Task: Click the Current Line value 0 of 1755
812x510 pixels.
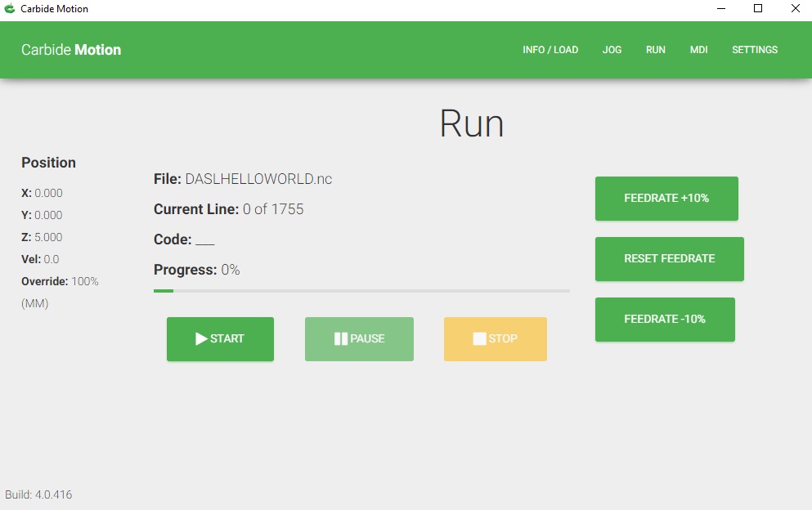Action: pyautogui.click(x=273, y=209)
